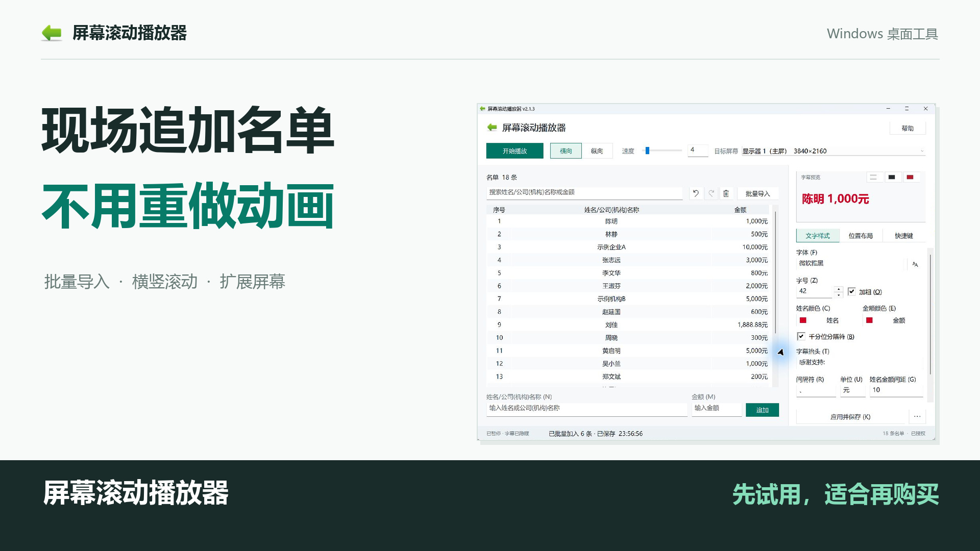Switch to the 文字样式 tab

click(818, 236)
